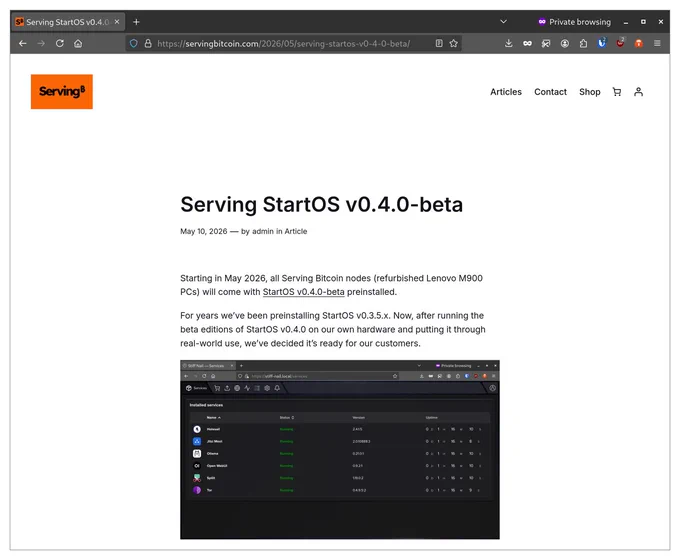Go to the browser home page
Image resolution: width=680 pixels, height=560 pixels.
78,43
